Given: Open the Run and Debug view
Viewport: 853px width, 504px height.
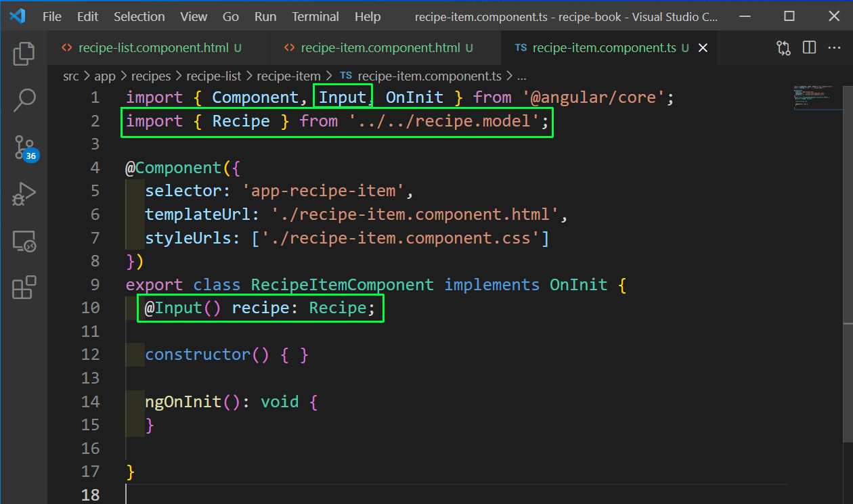Looking at the screenshot, I should click(x=24, y=194).
